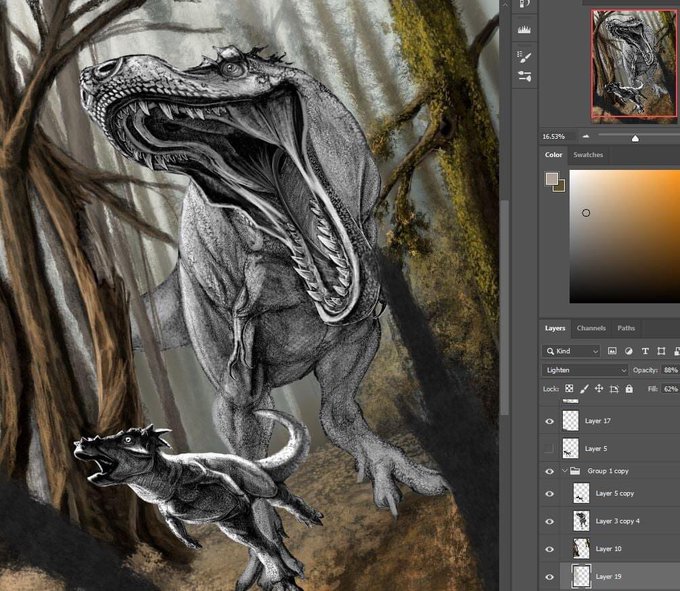
Task: Select the foreground color swatch
Action: (x=552, y=179)
